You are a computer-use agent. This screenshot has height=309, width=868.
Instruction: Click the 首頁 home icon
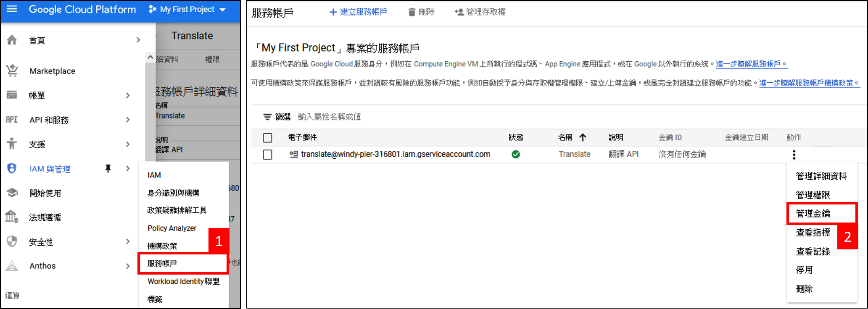click(x=12, y=40)
